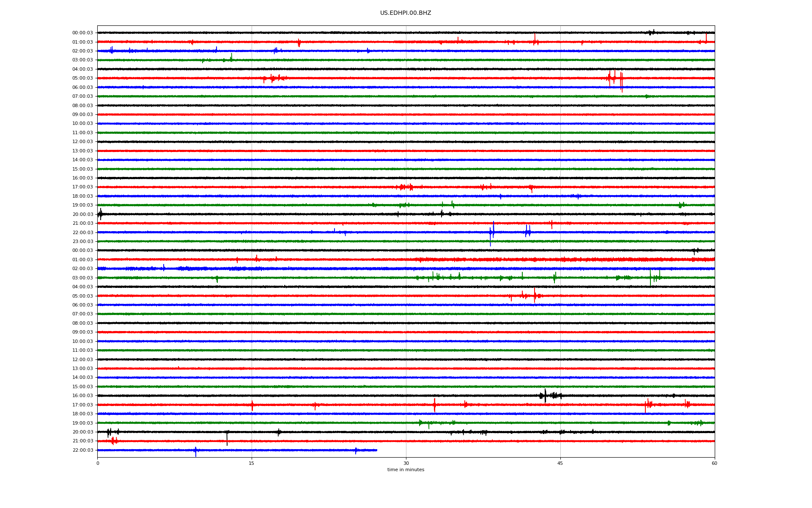Viewport: 812px width, 508px height.
Task: Select the x-axis tick label 45
Action: click(x=560, y=463)
